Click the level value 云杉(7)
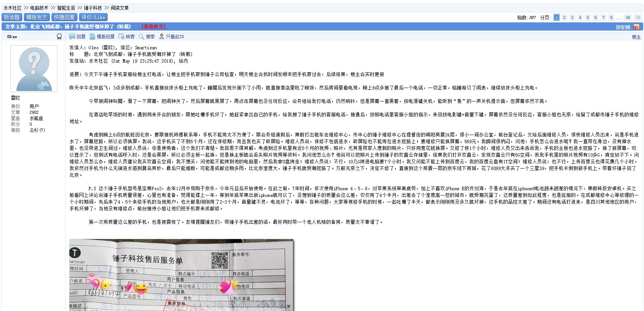644x311 pixels. [37, 130]
